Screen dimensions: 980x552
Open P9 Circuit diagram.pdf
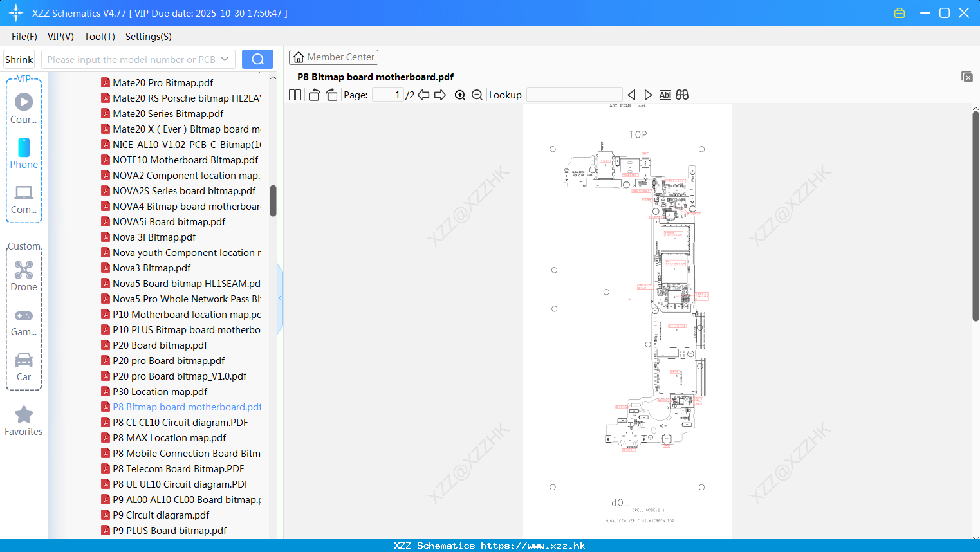coord(161,515)
